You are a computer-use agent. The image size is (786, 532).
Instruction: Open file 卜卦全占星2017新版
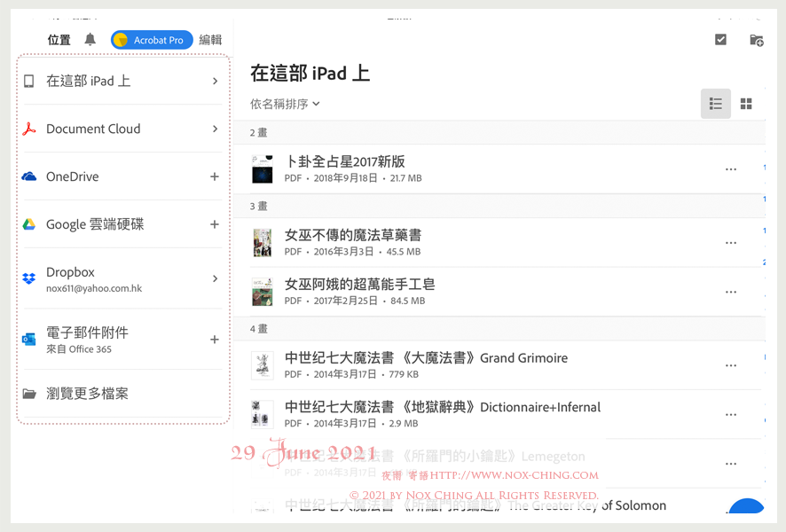(x=499, y=168)
